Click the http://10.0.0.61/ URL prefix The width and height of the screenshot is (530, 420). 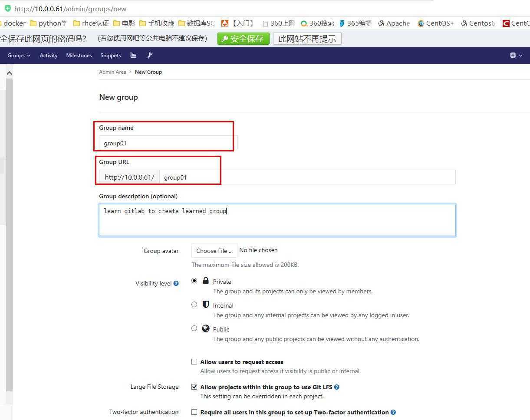129,177
